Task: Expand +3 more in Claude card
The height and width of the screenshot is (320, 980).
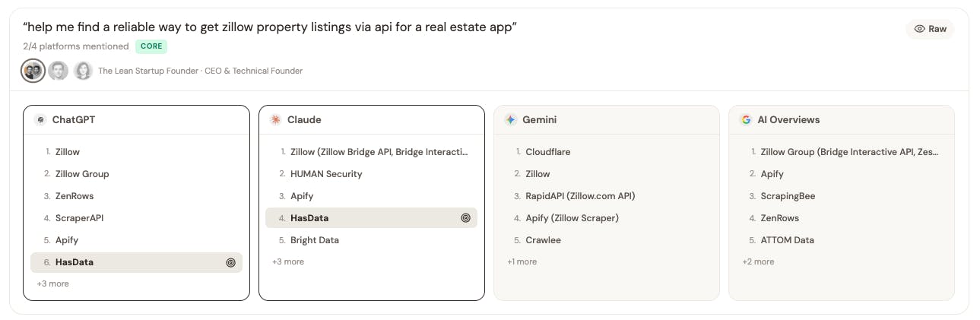Action: tap(288, 262)
